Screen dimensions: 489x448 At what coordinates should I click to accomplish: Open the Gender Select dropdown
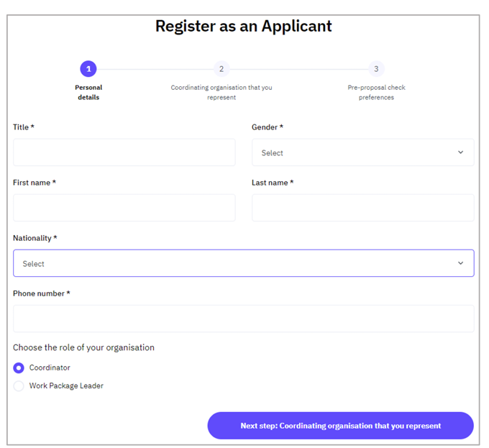(363, 152)
